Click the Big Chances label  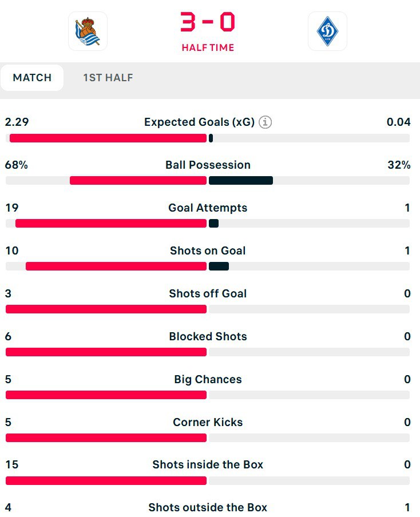[x=208, y=379]
